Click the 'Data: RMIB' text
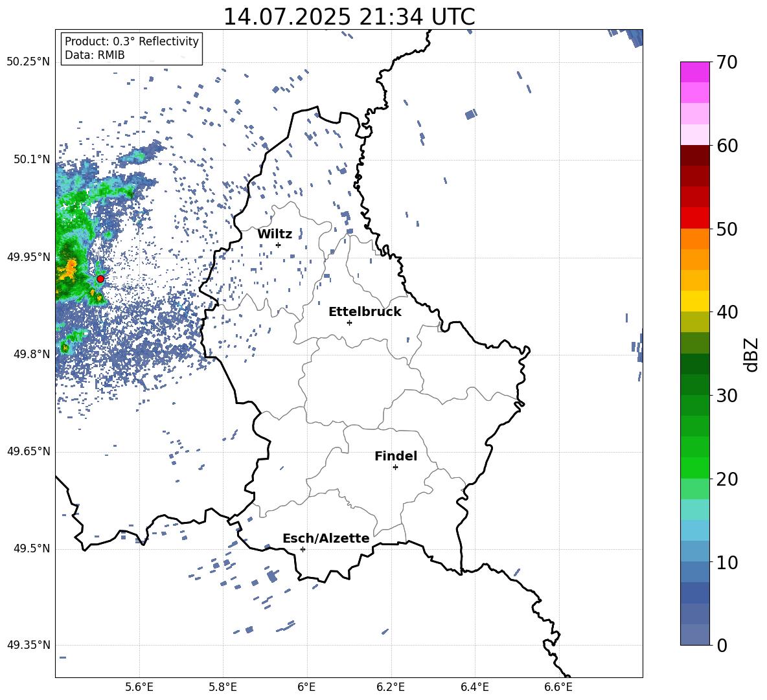Viewport: 767px width, 700px height. (x=95, y=55)
